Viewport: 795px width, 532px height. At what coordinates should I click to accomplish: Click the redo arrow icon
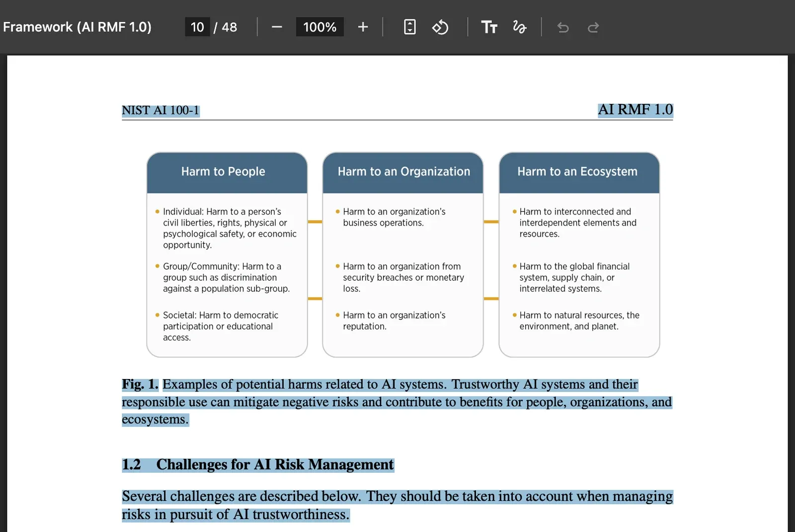[x=593, y=27]
